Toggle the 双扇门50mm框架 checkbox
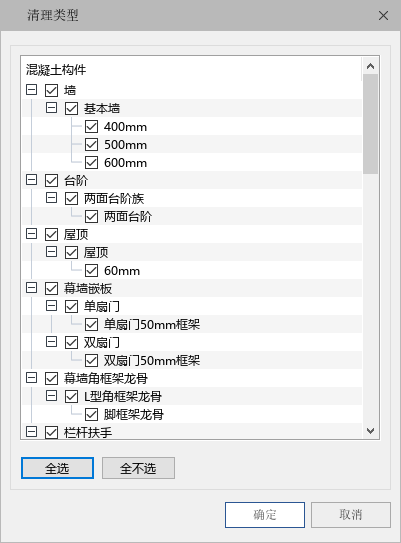Image resolution: width=401 pixels, height=543 pixels. click(91, 361)
